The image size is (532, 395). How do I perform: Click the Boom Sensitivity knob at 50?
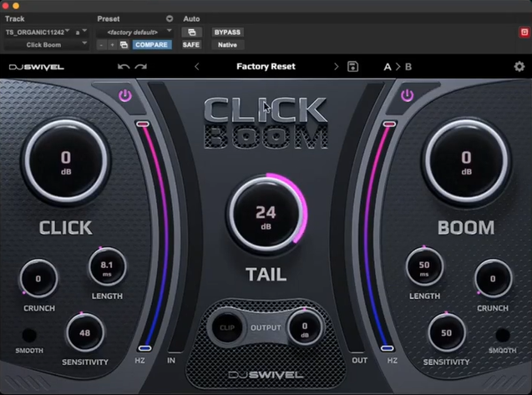(447, 333)
